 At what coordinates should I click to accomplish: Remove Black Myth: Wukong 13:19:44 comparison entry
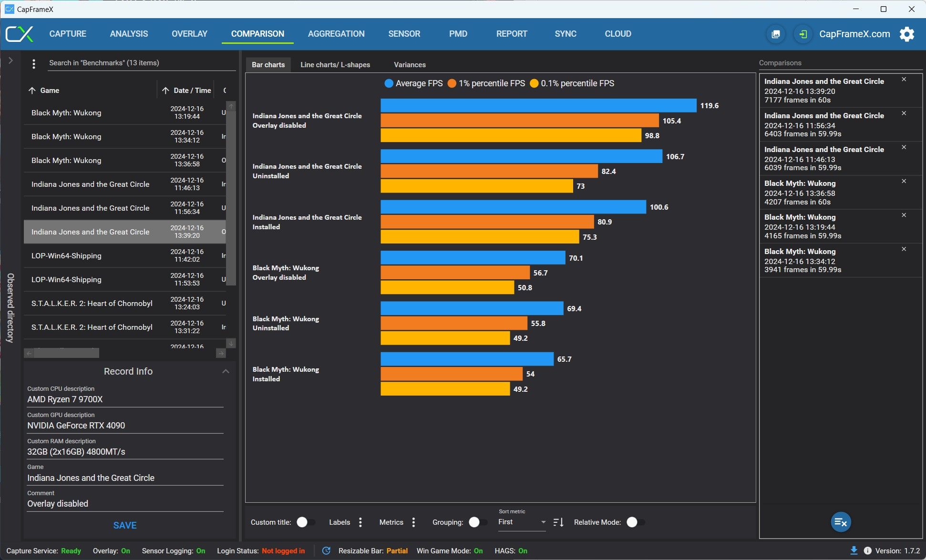[904, 215]
